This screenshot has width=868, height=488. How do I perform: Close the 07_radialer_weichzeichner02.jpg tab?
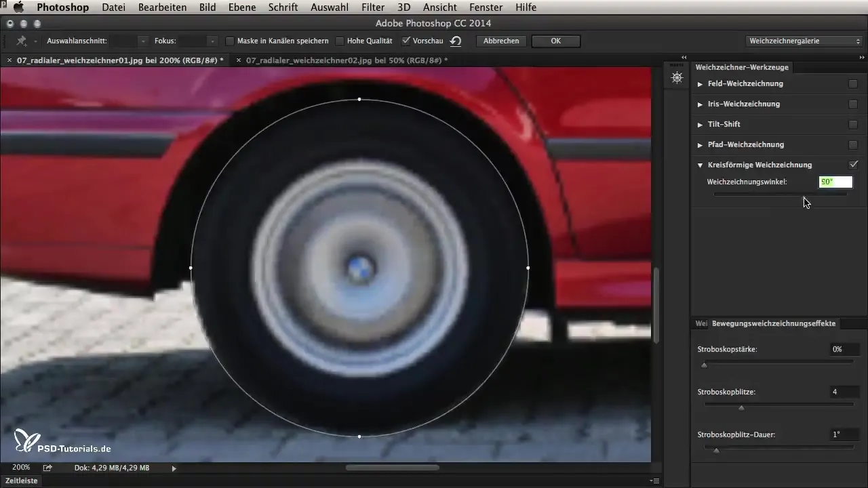239,60
